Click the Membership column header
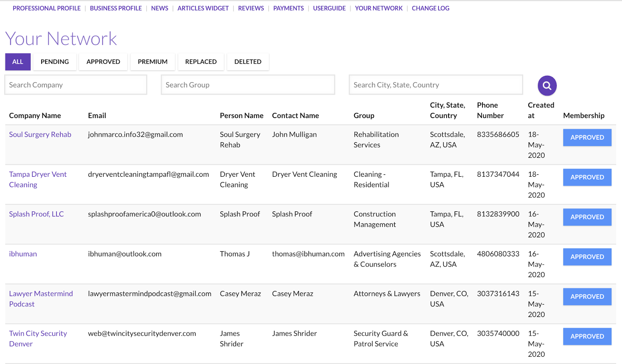Screen dimensions: 622x364 click(x=584, y=115)
